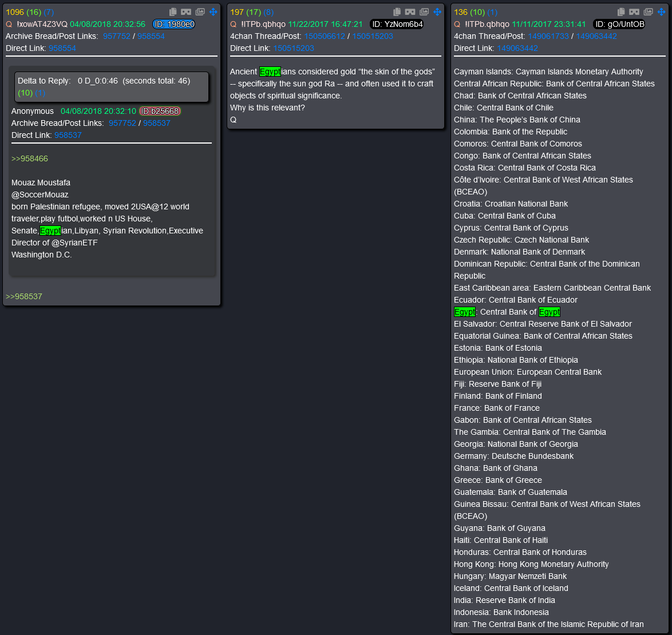Click post number 1096
This screenshot has width=672, height=635.
(15, 13)
